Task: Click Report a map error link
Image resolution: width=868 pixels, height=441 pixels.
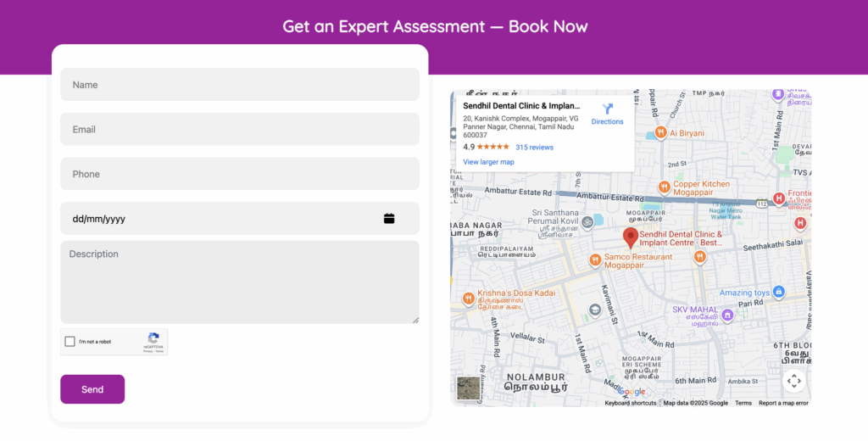Action: 783,403
